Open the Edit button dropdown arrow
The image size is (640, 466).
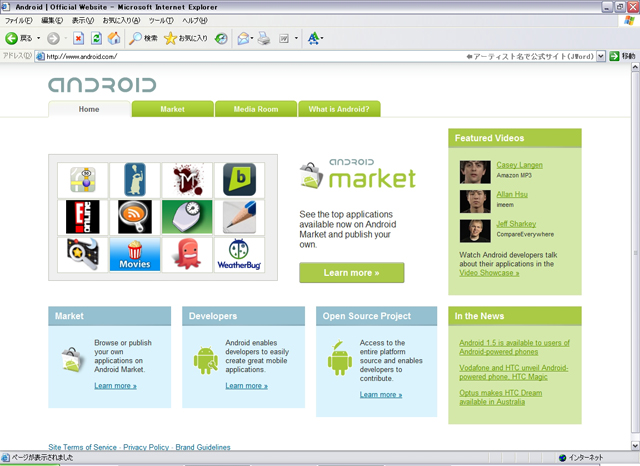click(296, 38)
